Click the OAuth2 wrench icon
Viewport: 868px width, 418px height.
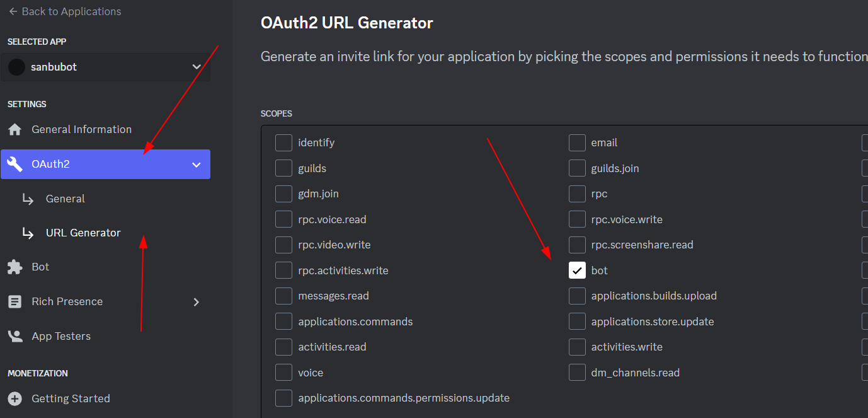click(14, 164)
